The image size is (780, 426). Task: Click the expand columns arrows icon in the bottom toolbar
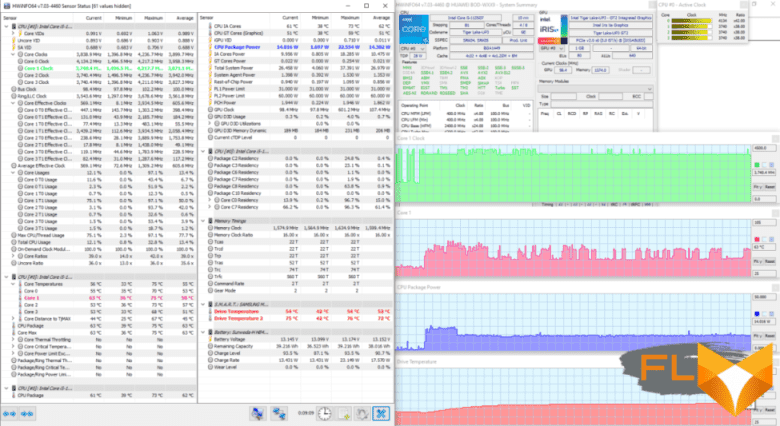[x=9, y=414]
